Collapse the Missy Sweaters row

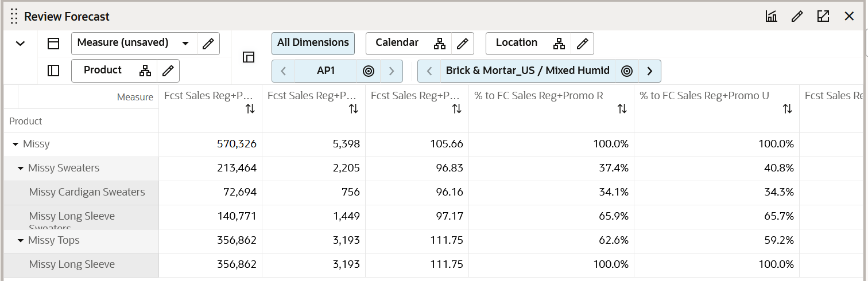pyautogui.click(x=21, y=169)
